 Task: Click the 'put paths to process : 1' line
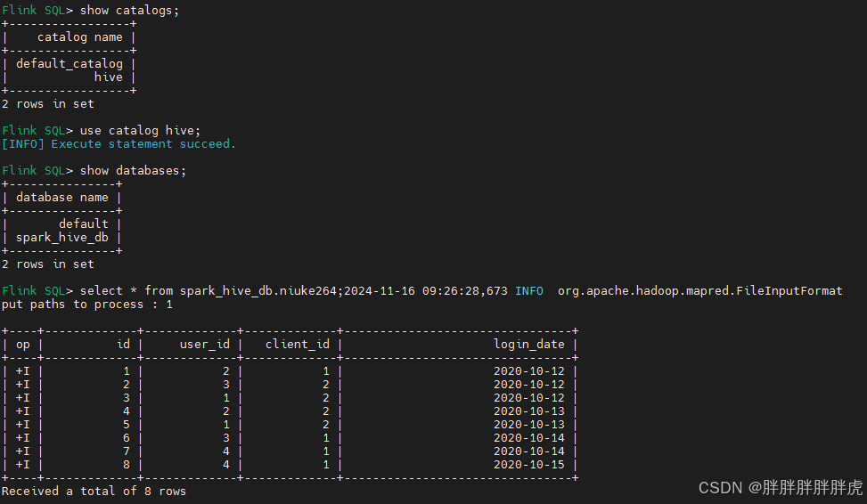pyautogui.click(x=86, y=305)
